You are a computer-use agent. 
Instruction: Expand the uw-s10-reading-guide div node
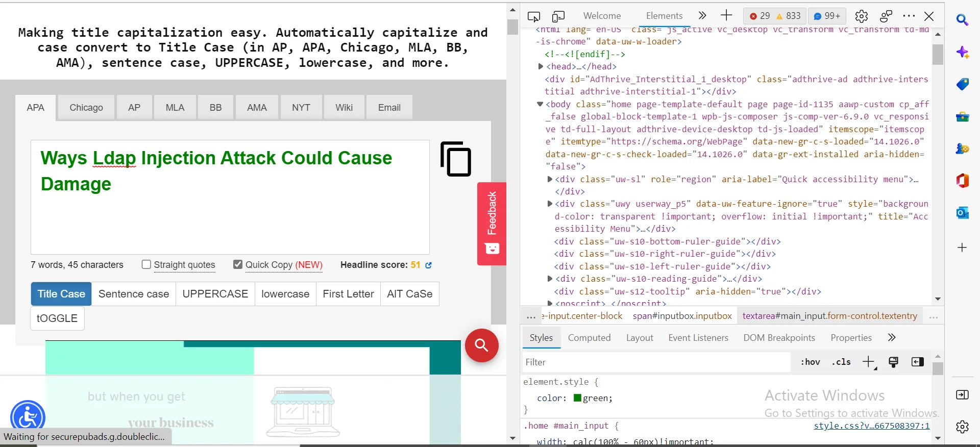(550, 279)
